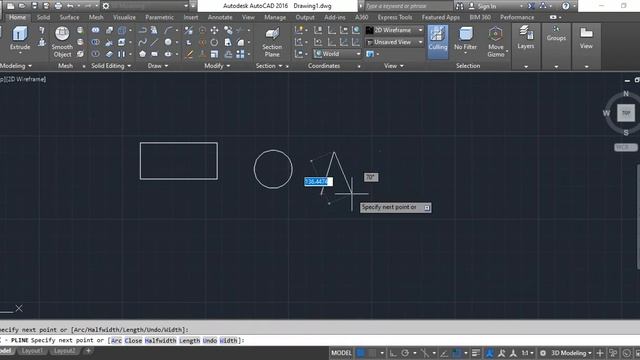Switch to the Express Tools tab
Viewport: 640px width, 360px height.
(x=394, y=17)
